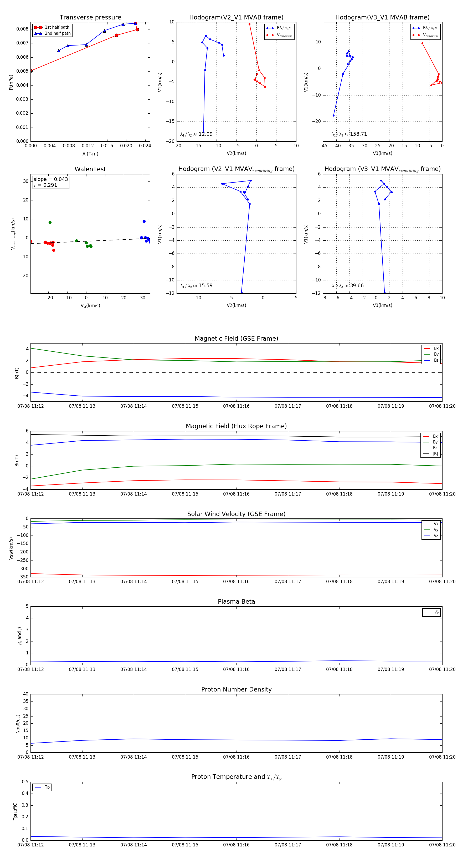Click the 'Hodogram (V3_V1 MVAV remaining frame)' title
The width and height of the screenshot is (473, 868).
(382, 169)
